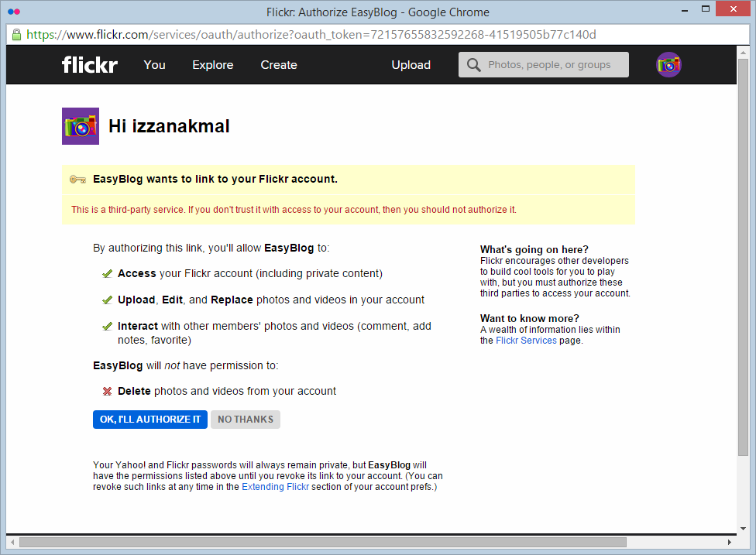Image resolution: width=756 pixels, height=555 pixels.
Task: Click the 'What's going on here?' heading
Action: [534, 249]
